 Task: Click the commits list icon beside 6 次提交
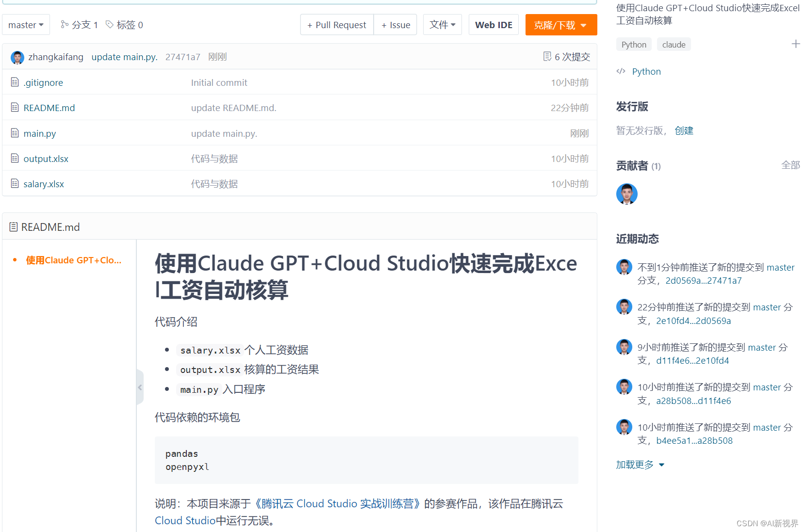[547, 57]
